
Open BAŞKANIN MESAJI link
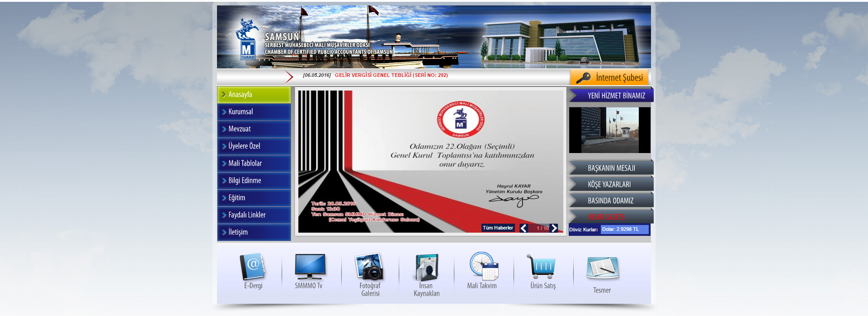pos(611,168)
